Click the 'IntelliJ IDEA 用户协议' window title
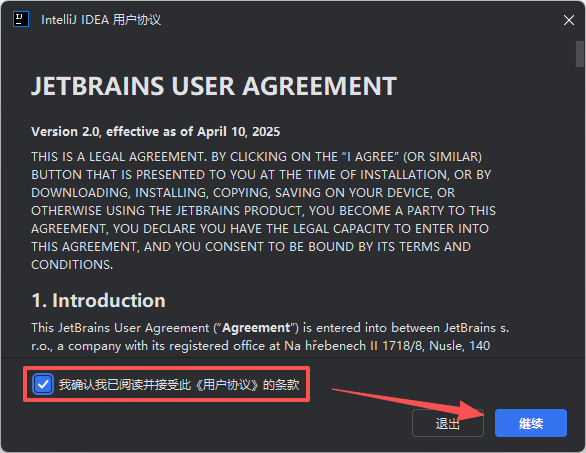The image size is (586, 453). (x=101, y=19)
